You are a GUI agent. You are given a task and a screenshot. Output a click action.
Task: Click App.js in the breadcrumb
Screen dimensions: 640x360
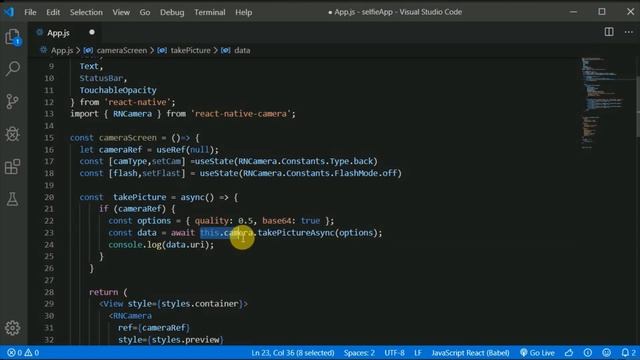62,51
